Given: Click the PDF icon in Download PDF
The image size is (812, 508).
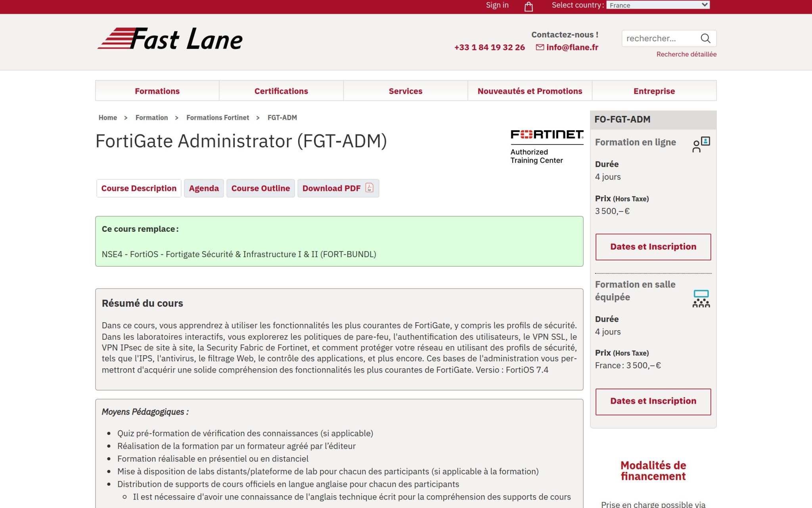Looking at the screenshot, I should coord(370,188).
